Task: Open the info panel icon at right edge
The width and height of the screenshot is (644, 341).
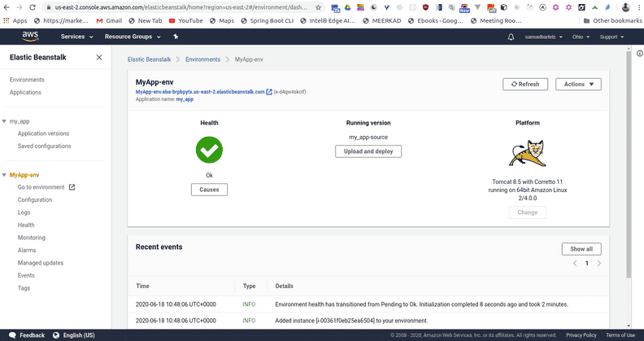Action: click(639, 54)
